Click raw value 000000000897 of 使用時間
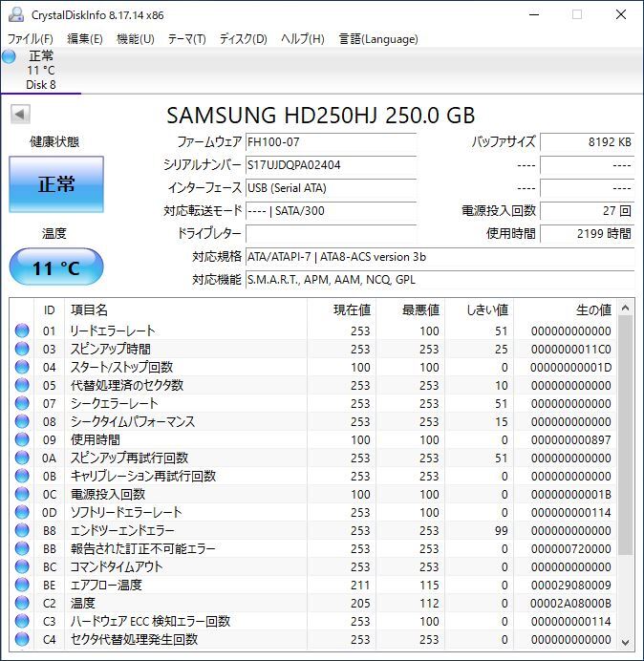The width and height of the screenshot is (644, 661). coord(571,439)
